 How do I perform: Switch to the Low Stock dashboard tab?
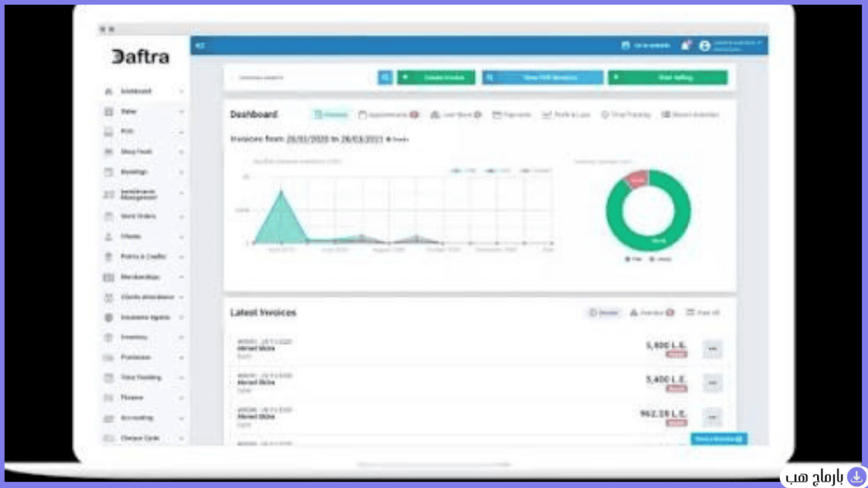(456, 114)
